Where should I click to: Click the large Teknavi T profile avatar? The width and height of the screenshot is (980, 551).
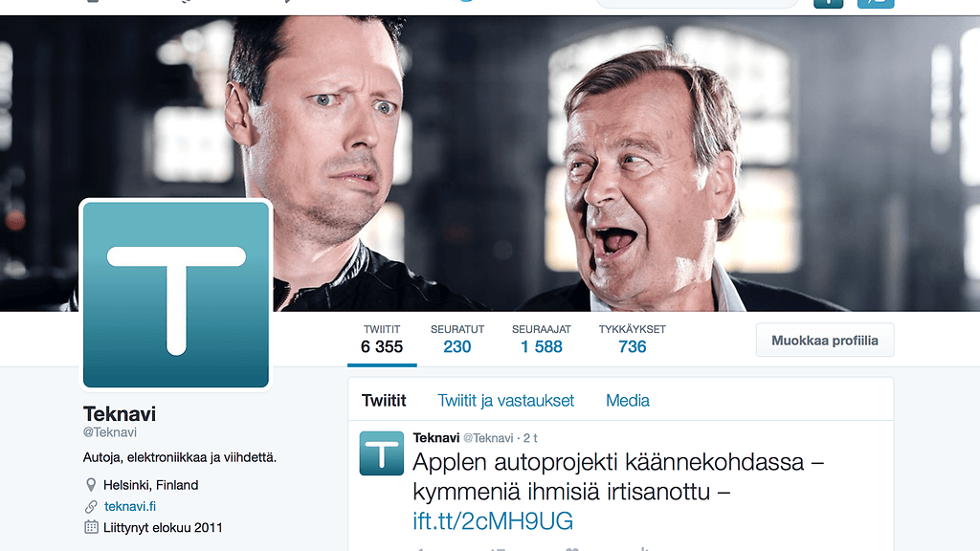(x=176, y=295)
